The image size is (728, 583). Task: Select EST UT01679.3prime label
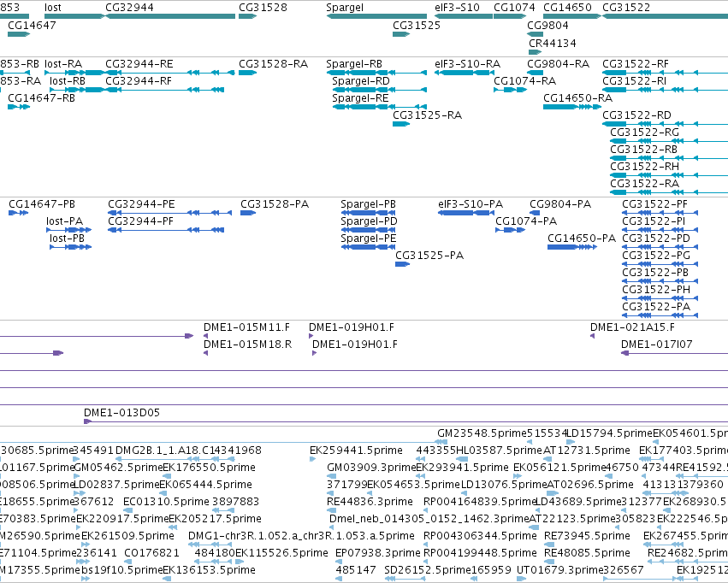click(x=559, y=569)
